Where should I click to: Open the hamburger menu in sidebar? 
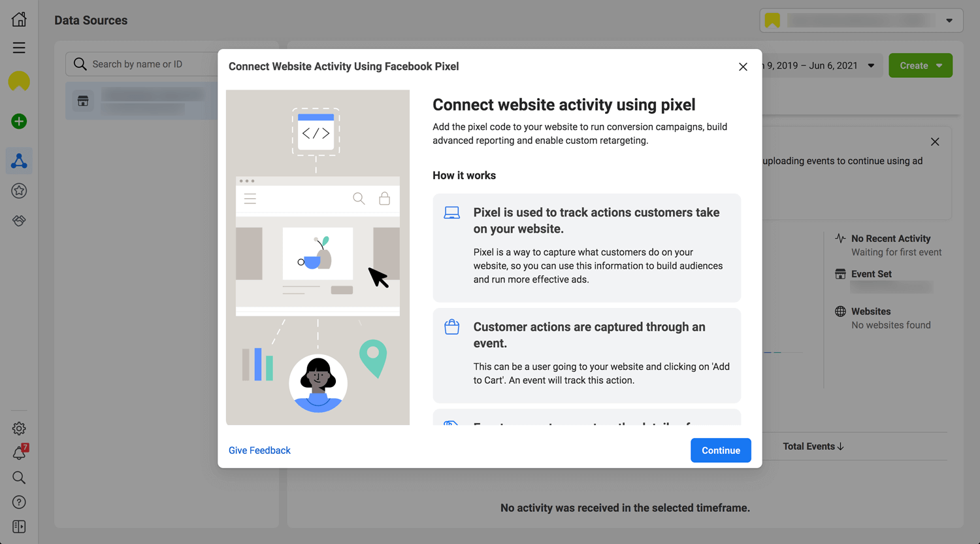tap(19, 48)
